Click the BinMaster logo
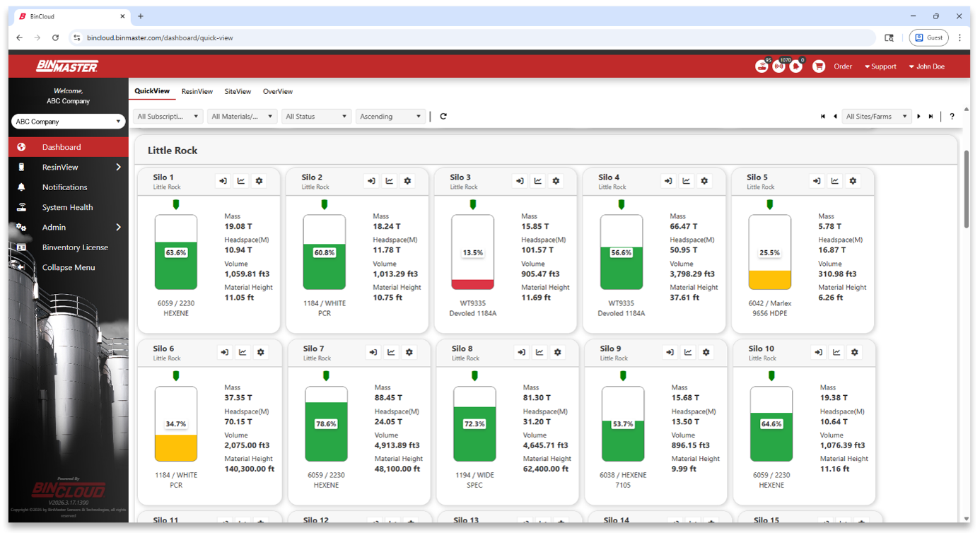The image size is (980, 533). (x=67, y=66)
